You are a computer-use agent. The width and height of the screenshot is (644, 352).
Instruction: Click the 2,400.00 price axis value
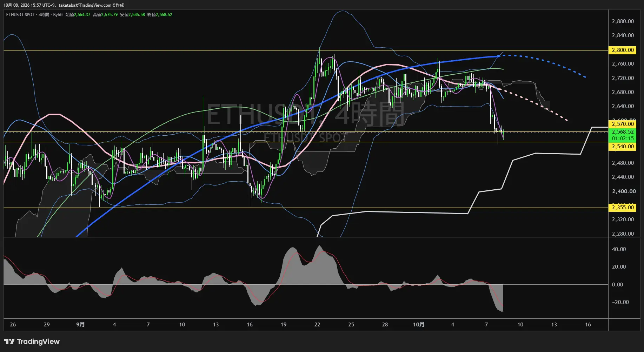click(623, 191)
